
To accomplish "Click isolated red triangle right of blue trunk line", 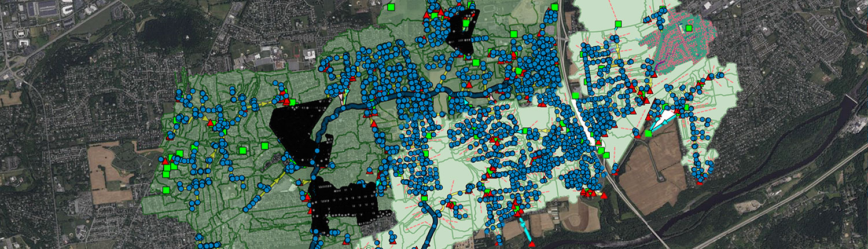I will [373, 124].
